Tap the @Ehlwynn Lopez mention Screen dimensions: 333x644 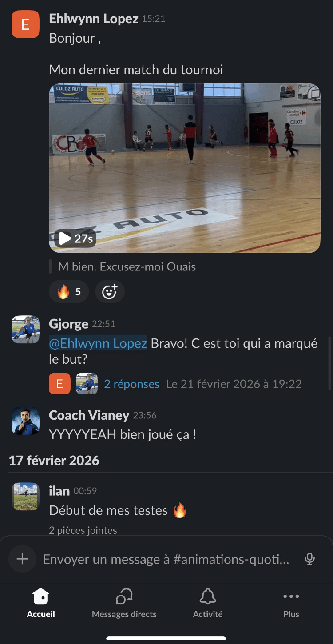pyautogui.click(x=98, y=343)
